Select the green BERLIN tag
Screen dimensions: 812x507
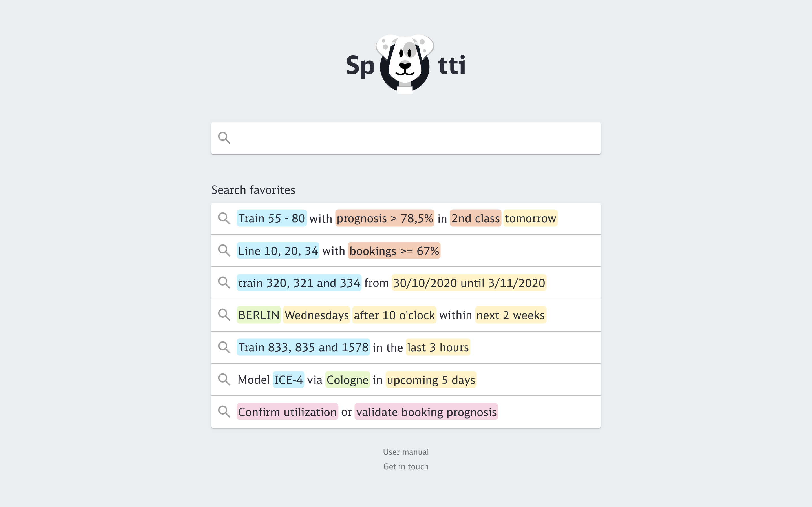point(258,315)
